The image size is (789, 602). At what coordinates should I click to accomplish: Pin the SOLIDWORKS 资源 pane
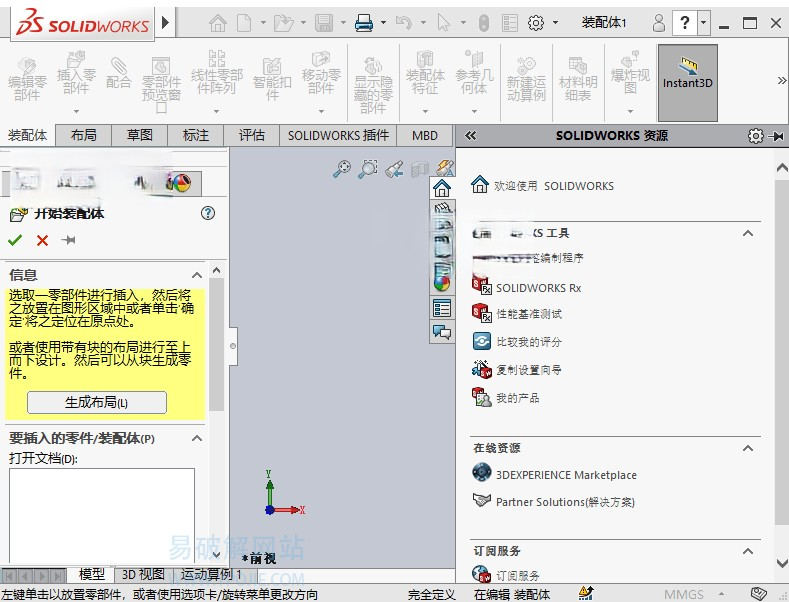[x=777, y=136]
